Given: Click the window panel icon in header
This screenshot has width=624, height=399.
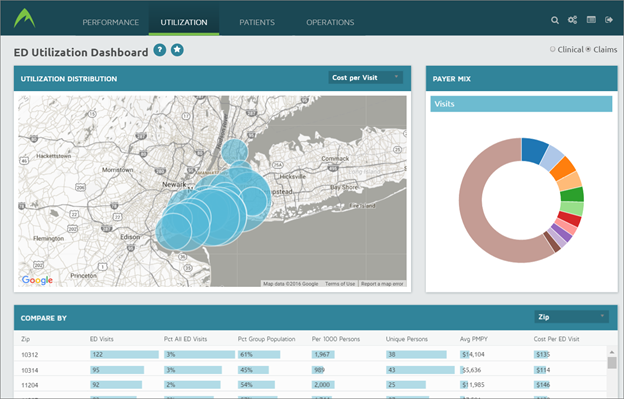Looking at the screenshot, I should pos(591,19).
